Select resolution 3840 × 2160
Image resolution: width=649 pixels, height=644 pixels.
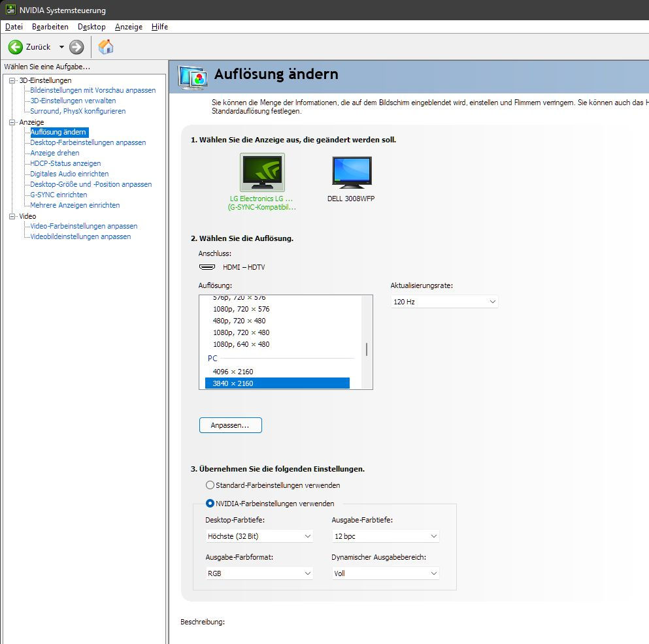[277, 383]
